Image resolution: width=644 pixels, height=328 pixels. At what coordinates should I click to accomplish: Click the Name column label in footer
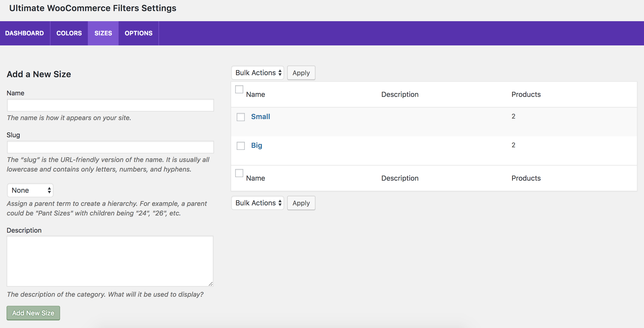point(256,178)
